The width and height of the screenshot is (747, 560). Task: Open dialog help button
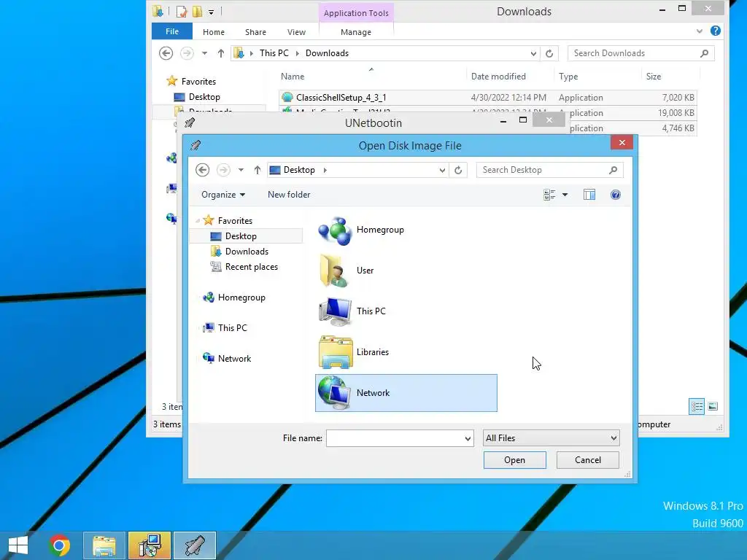pos(616,195)
